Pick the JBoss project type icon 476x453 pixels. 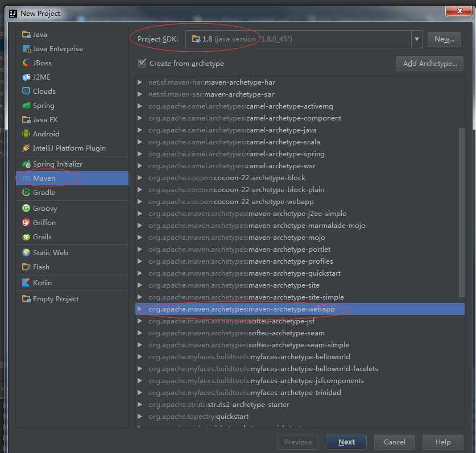click(x=26, y=63)
